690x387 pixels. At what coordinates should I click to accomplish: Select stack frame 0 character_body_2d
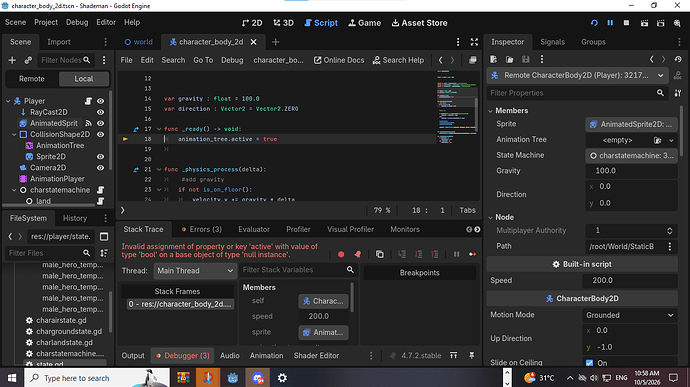(180, 304)
